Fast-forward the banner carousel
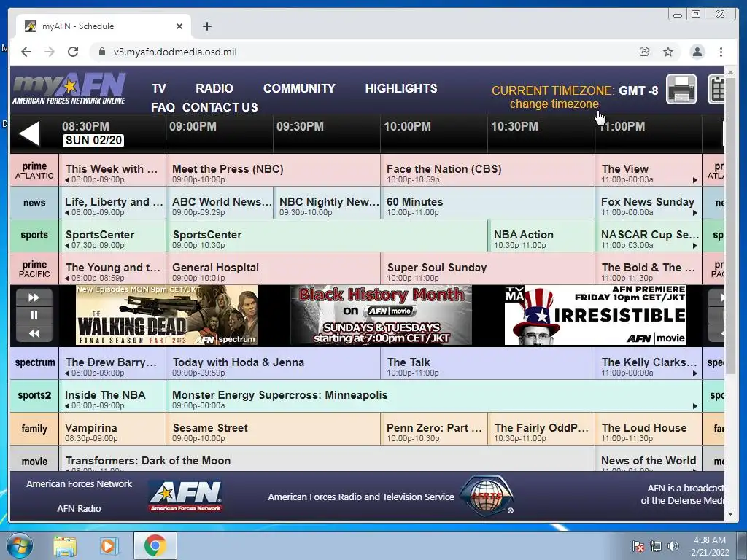The height and width of the screenshot is (560, 747). (x=34, y=297)
